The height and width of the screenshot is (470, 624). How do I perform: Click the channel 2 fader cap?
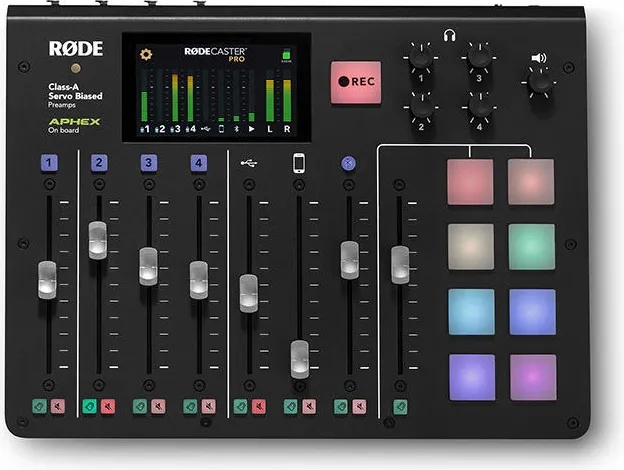(98, 241)
